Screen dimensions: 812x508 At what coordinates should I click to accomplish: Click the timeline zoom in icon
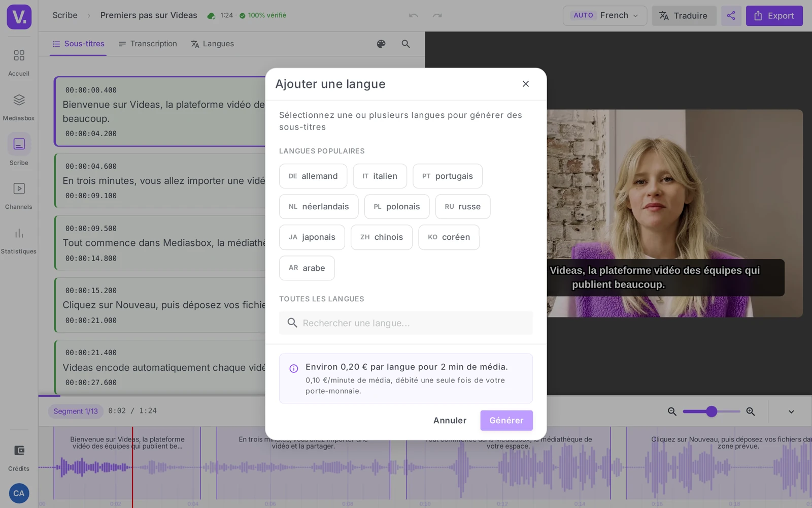[751, 411]
